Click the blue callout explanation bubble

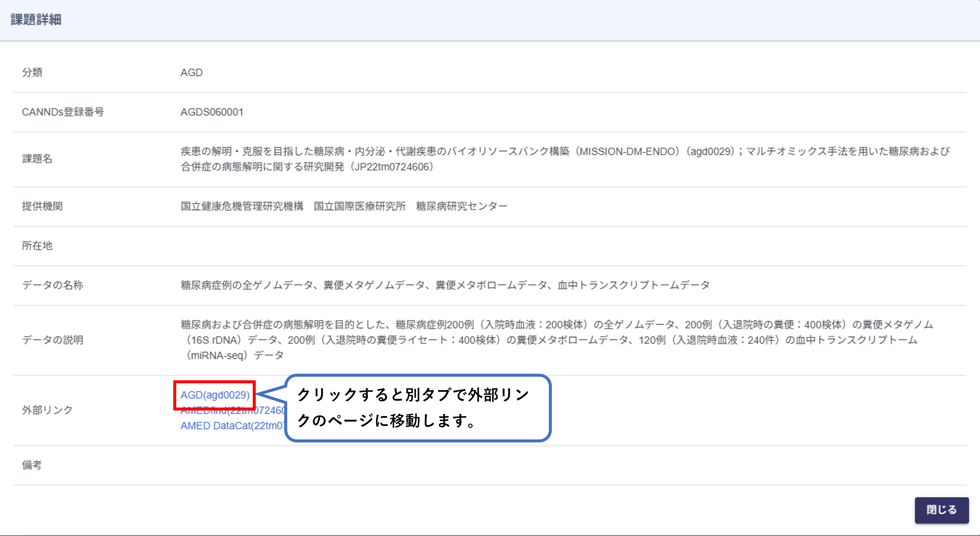click(418, 408)
